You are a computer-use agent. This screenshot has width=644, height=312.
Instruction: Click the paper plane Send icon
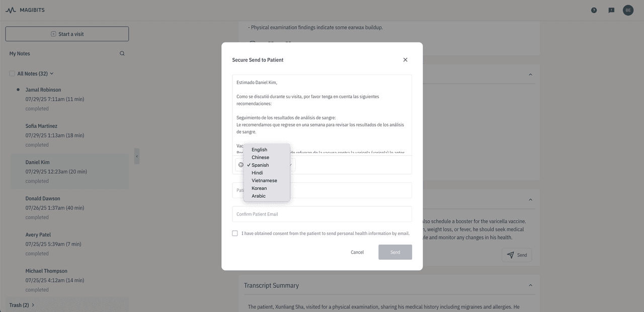[510, 255]
